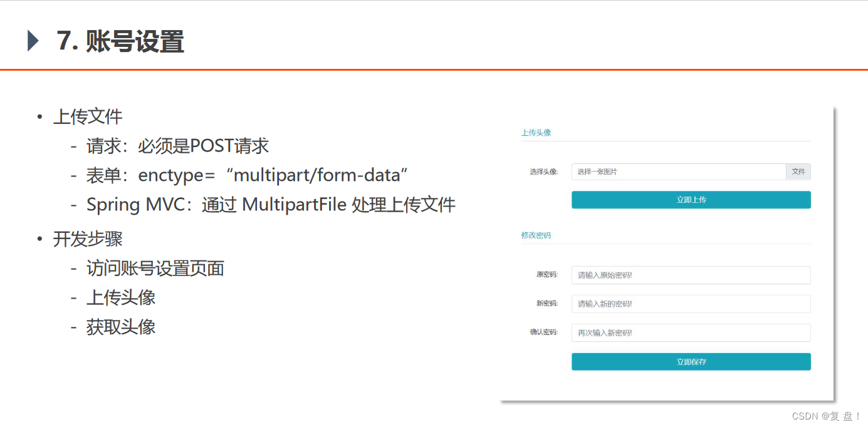The height and width of the screenshot is (427, 868).
Task: Click the 修改密码 section heading
Action: coord(536,235)
